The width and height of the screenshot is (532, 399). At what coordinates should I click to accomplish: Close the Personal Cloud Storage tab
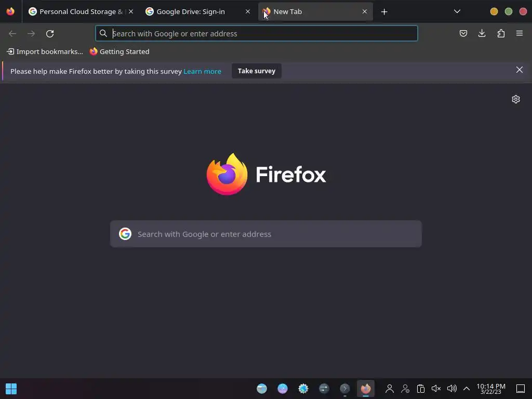point(131,11)
